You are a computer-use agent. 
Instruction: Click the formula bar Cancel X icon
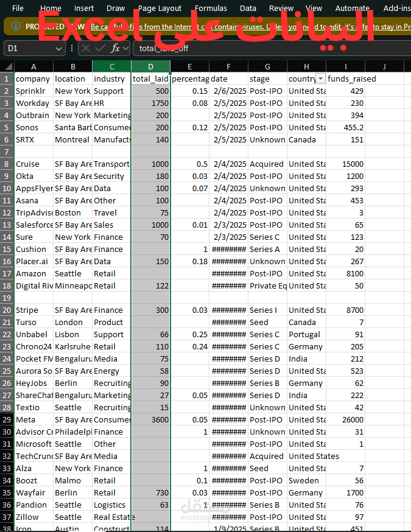(86, 49)
